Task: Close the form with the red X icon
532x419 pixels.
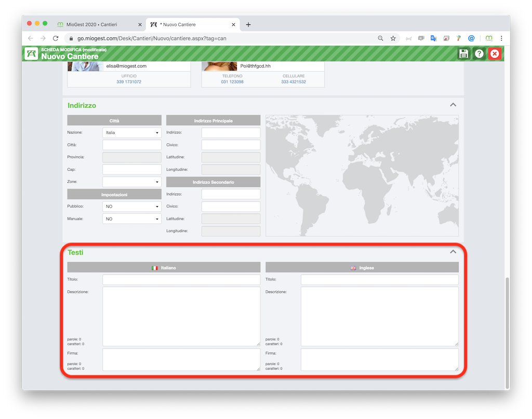Action: click(495, 53)
